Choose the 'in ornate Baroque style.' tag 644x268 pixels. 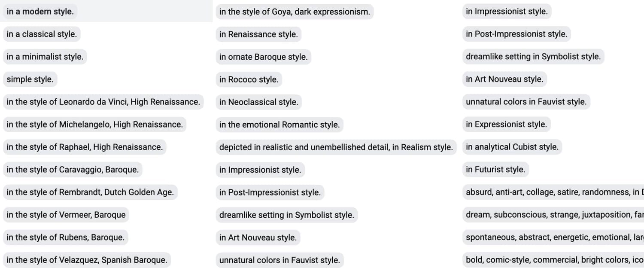tap(263, 57)
